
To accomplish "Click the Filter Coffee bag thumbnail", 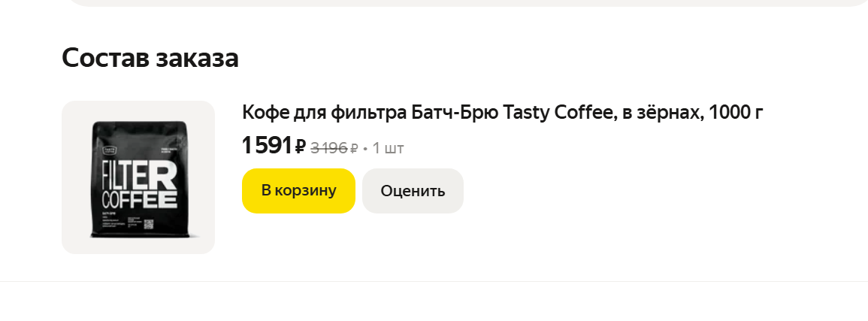I will 138,177.
